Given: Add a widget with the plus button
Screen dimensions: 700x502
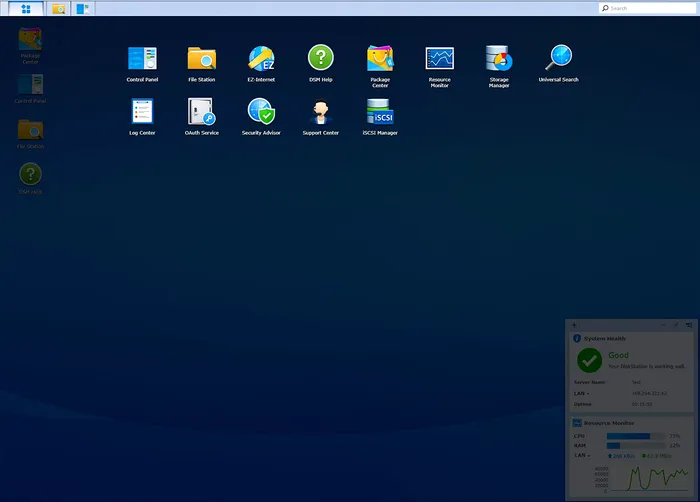Looking at the screenshot, I should [575, 325].
